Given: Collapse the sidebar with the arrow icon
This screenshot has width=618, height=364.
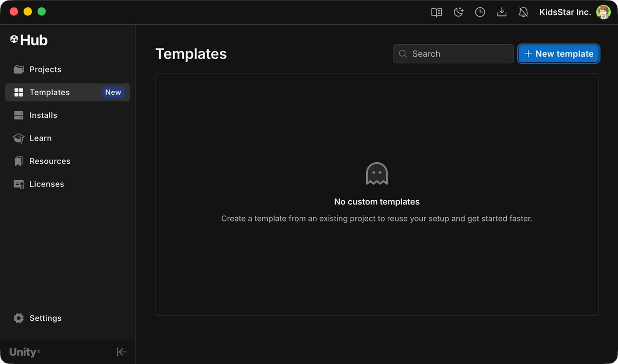Looking at the screenshot, I should point(122,352).
